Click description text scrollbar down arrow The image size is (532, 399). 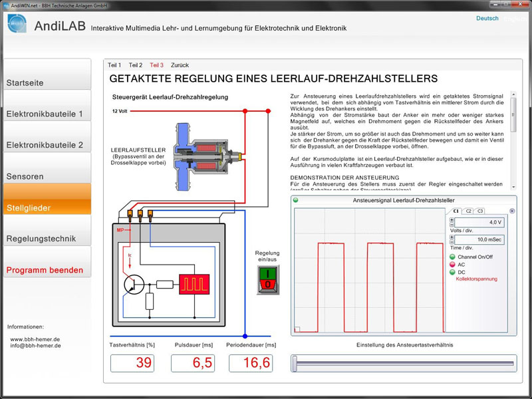[x=513, y=187]
